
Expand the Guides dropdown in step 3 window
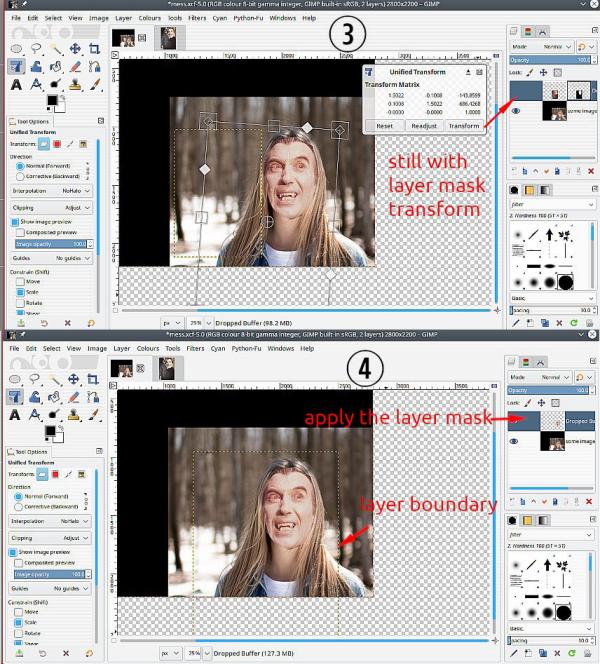[x=51, y=258]
